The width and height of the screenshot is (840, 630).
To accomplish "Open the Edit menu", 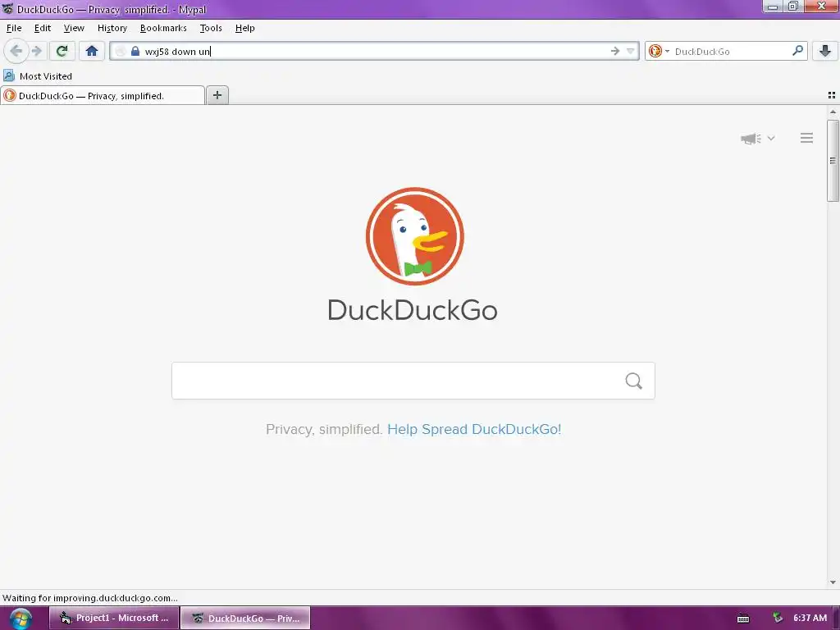I will pyautogui.click(x=43, y=28).
